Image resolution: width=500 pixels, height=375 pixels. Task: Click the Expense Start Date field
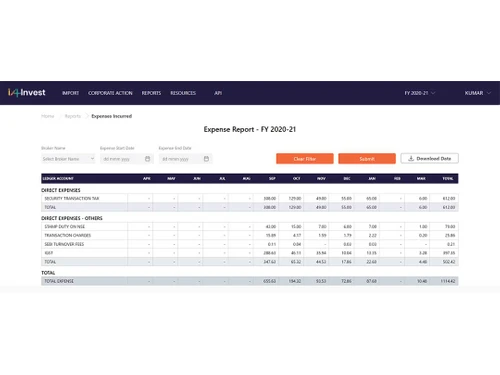(127, 159)
